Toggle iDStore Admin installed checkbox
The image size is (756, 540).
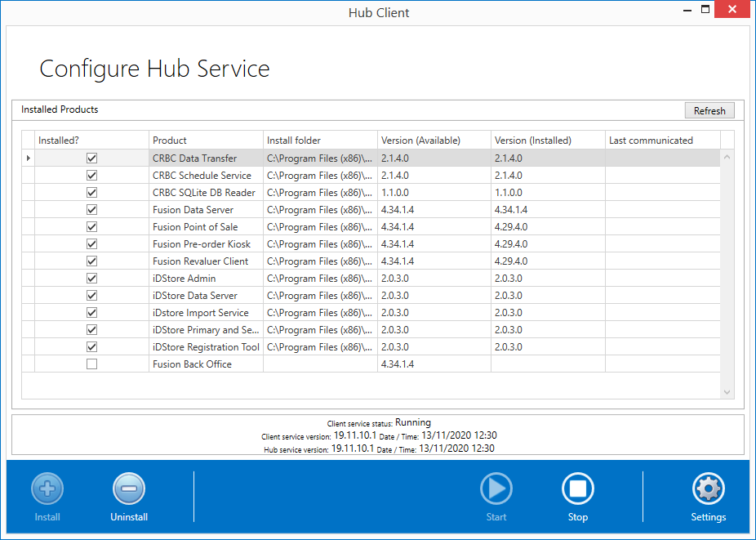91,279
